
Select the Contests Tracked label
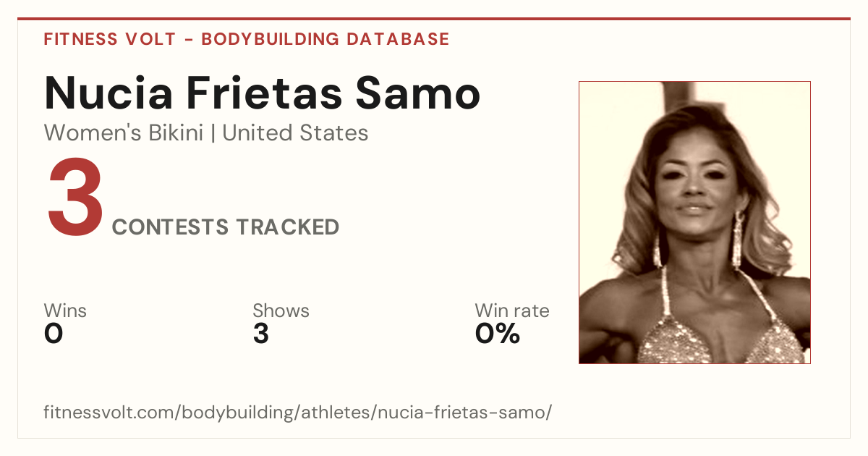pos(226,227)
